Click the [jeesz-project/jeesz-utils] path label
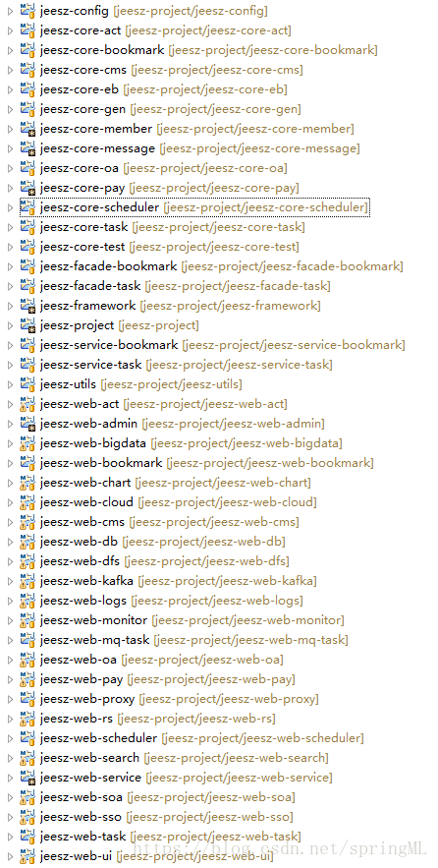This screenshot has height=868, width=438. pos(172,384)
